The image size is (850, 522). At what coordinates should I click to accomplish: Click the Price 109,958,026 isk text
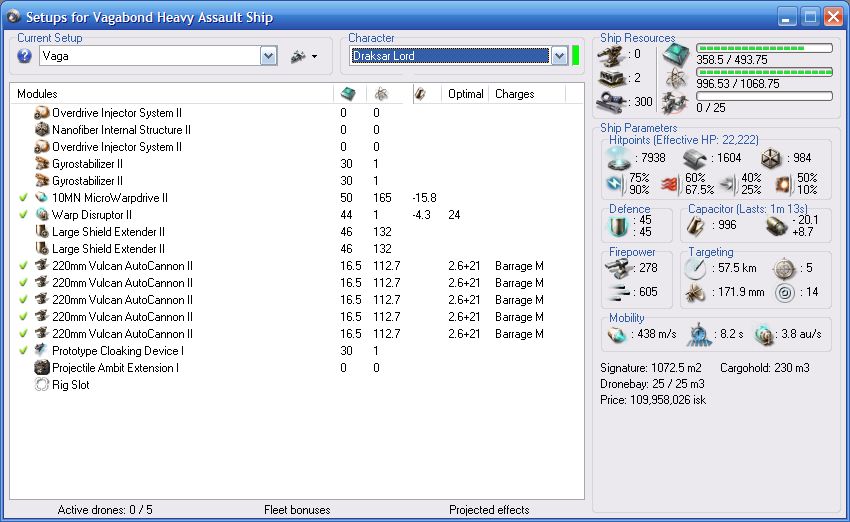653,400
